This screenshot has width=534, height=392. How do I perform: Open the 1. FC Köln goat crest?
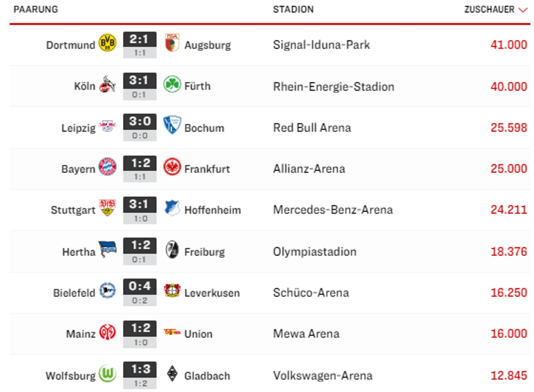pos(107,84)
